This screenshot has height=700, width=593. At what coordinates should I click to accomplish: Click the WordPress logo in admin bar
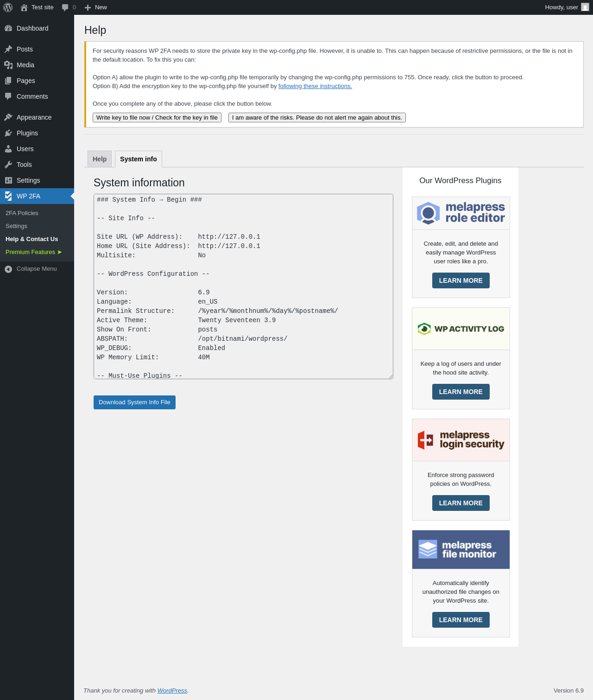[8, 7]
